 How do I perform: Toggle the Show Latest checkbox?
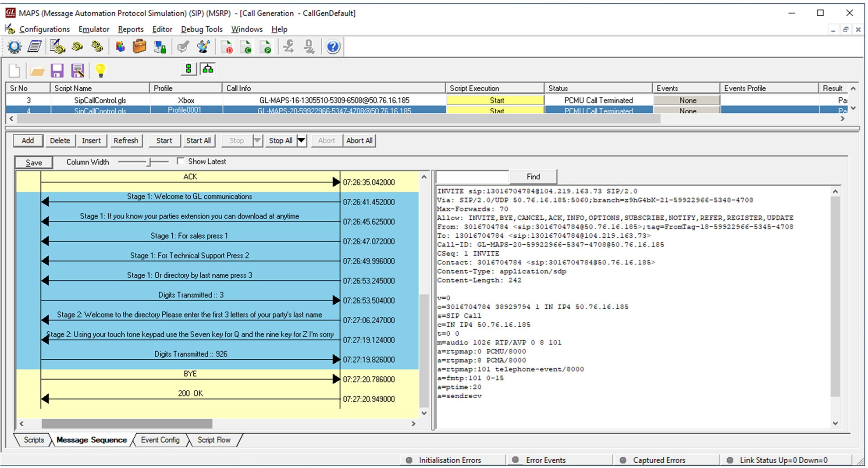point(180,161)
